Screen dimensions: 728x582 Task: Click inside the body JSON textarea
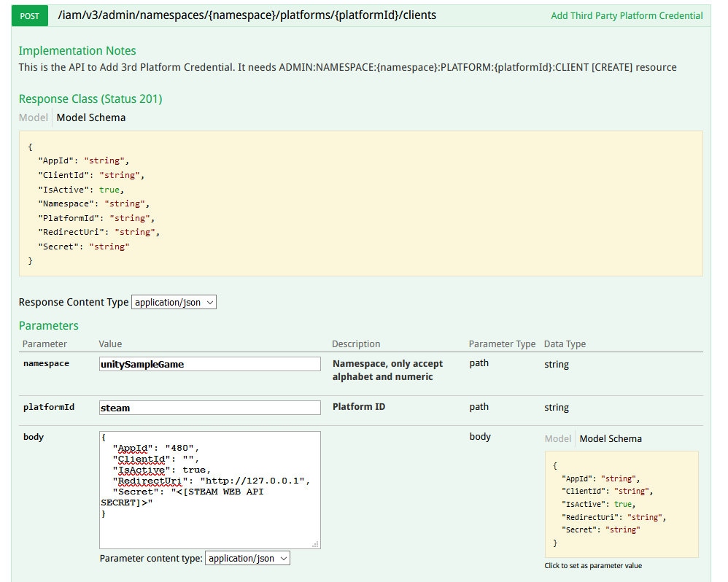210,490
